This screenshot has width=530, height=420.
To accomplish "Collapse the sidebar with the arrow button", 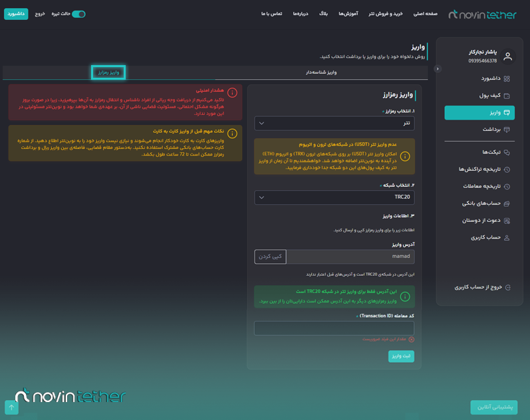I will [x=438, y=68].
